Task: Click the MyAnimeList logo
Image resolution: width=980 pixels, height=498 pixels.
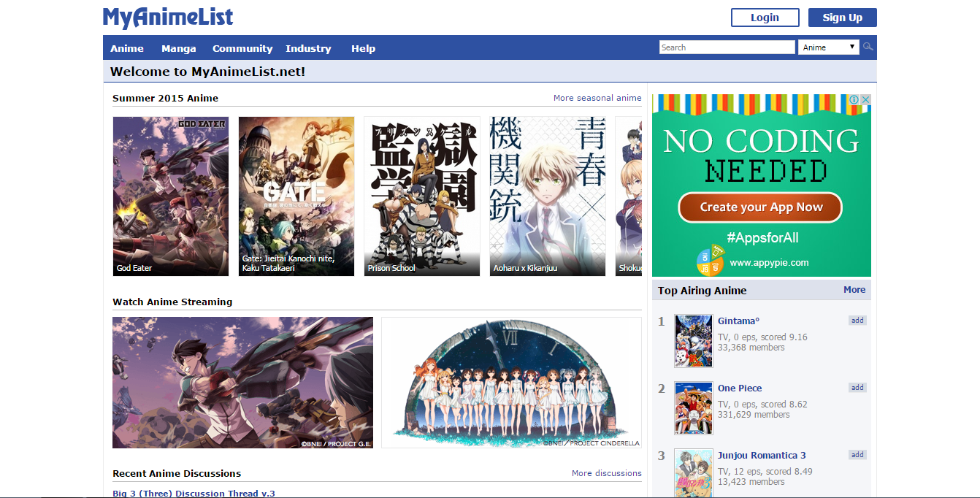Action: tap(166, 17)
